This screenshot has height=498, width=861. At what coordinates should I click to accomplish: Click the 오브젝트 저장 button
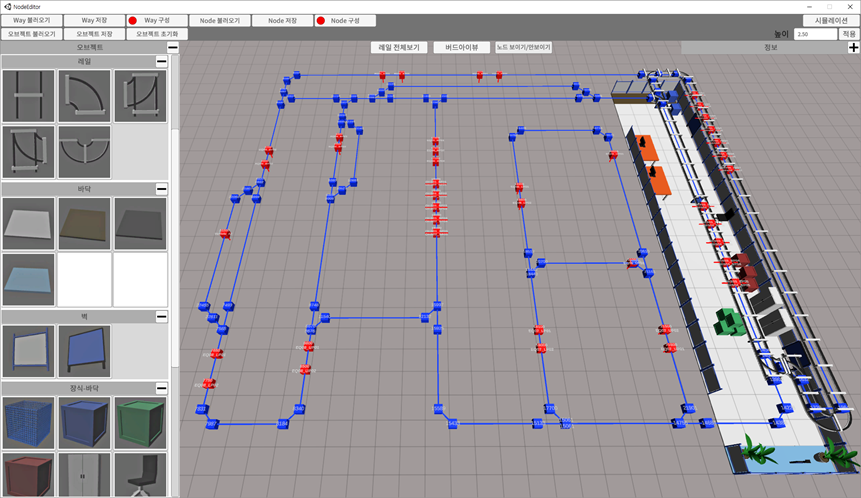(94, 34)
